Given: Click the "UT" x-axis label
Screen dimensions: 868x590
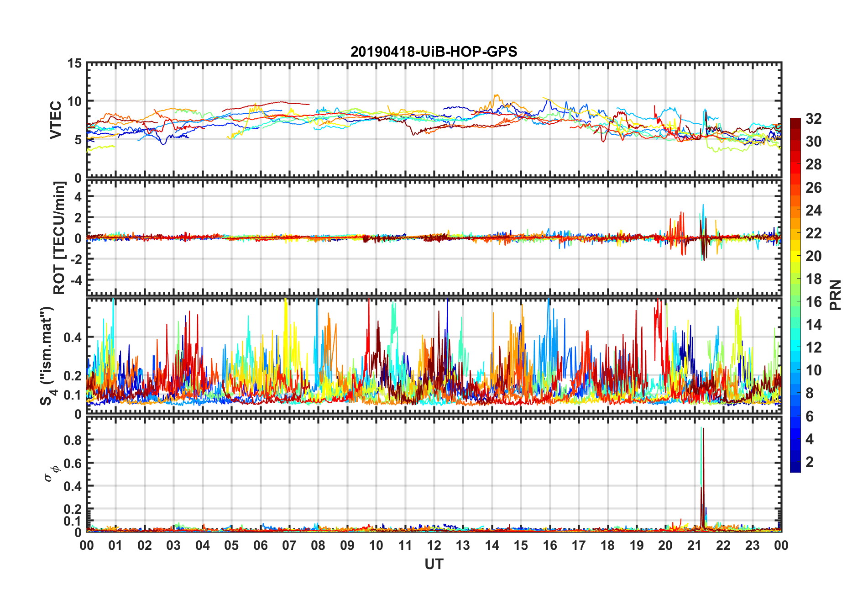Looking at the screenshot, I should pos(434,564).
